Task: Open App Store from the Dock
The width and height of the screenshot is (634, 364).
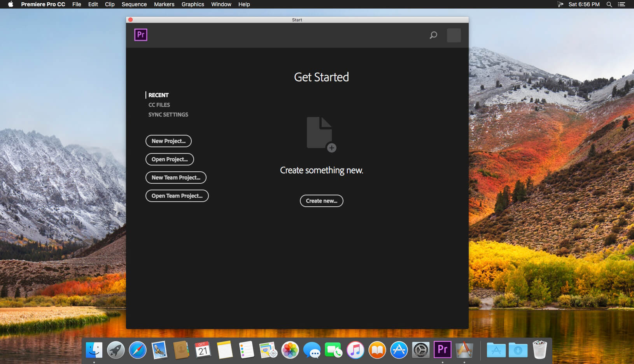Action: click(399, 350)
